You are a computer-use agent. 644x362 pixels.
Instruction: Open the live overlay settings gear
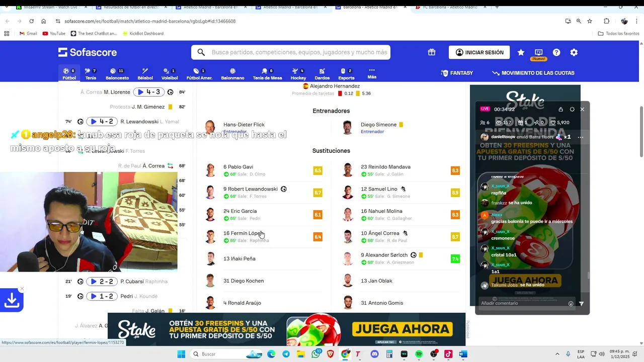tap(572, 109)
